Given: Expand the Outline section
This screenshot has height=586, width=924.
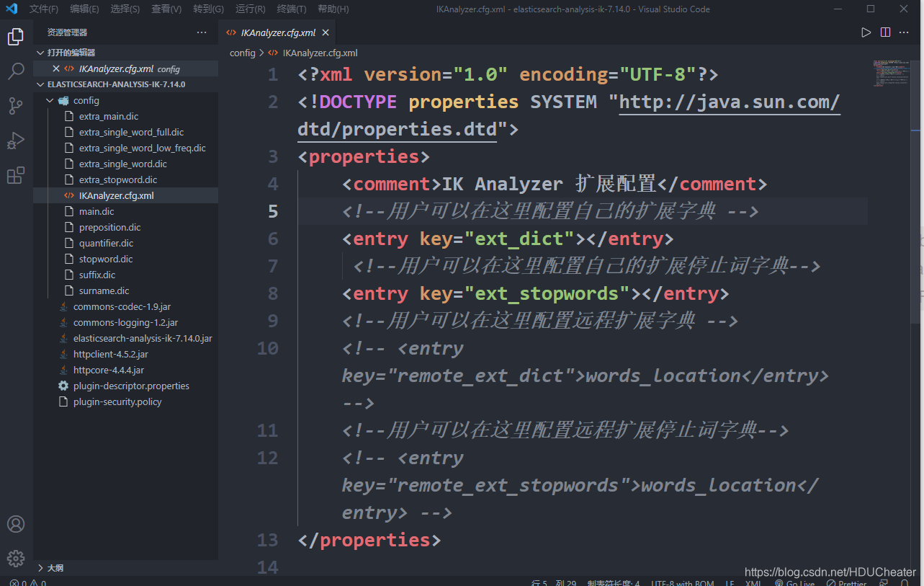Looking at the screenshot, I should pos(40,568).
